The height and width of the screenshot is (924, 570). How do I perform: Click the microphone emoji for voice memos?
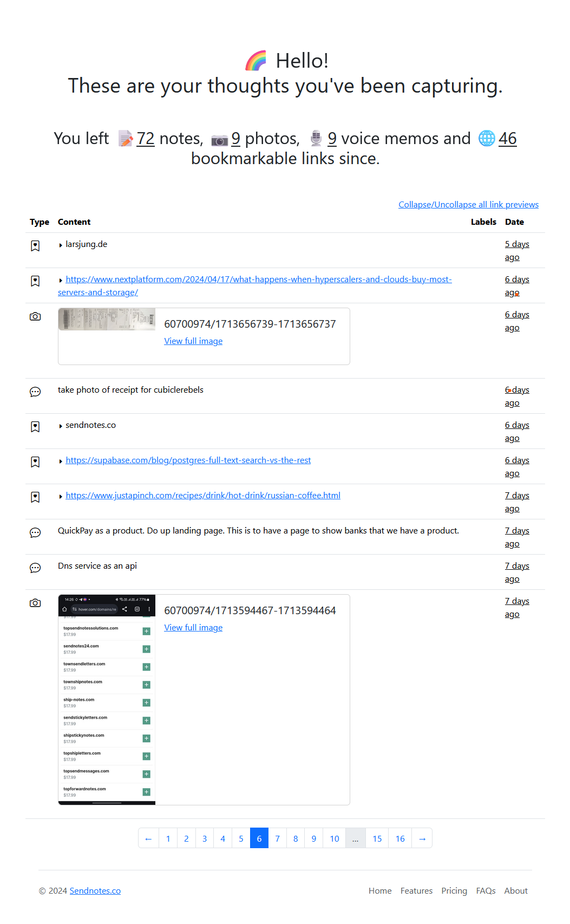(316, 139)
